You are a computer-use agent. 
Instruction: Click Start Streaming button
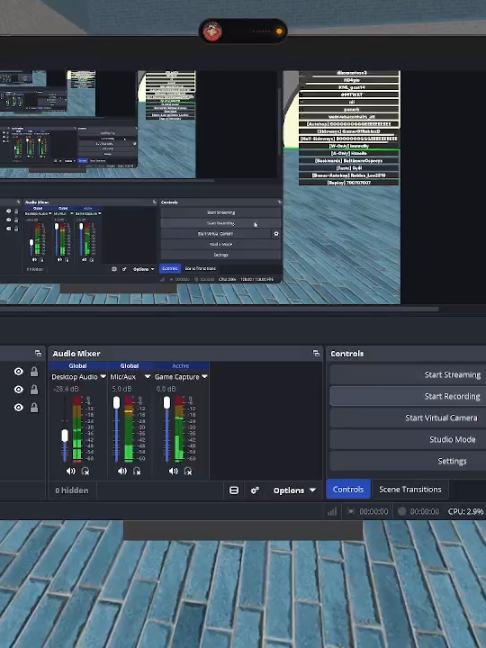coord(408,375)
